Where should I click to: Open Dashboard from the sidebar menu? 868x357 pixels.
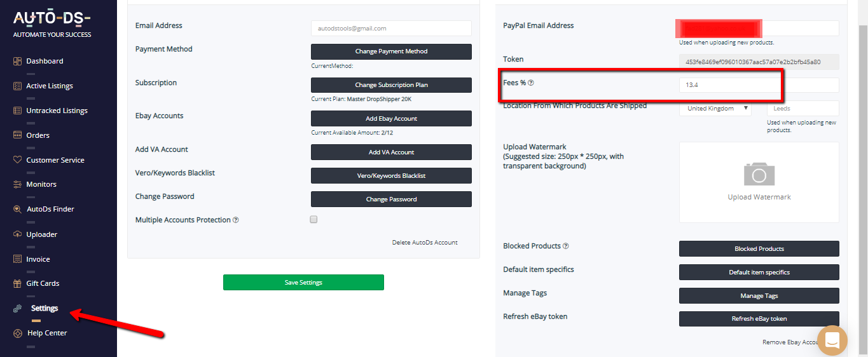click(45, 61)
